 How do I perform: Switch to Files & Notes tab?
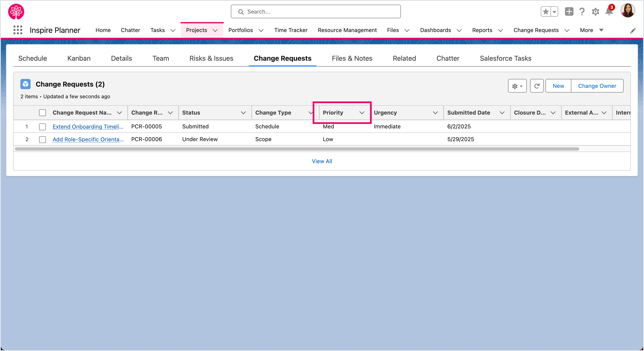point(352,58)
